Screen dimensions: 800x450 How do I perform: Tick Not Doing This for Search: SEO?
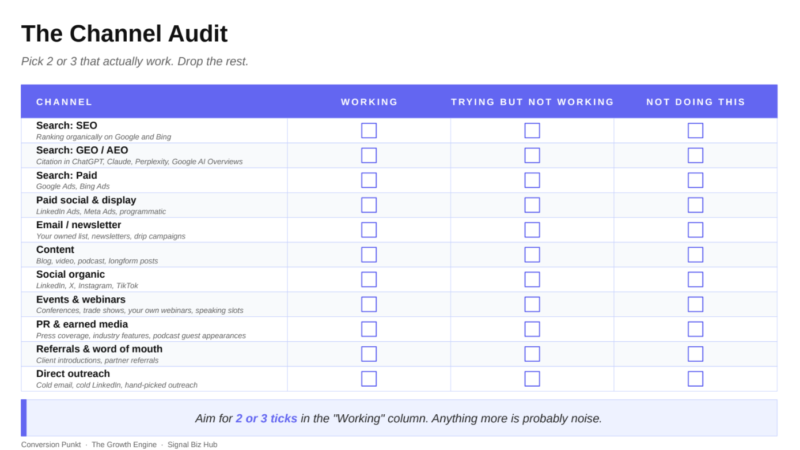pos(695,131)
